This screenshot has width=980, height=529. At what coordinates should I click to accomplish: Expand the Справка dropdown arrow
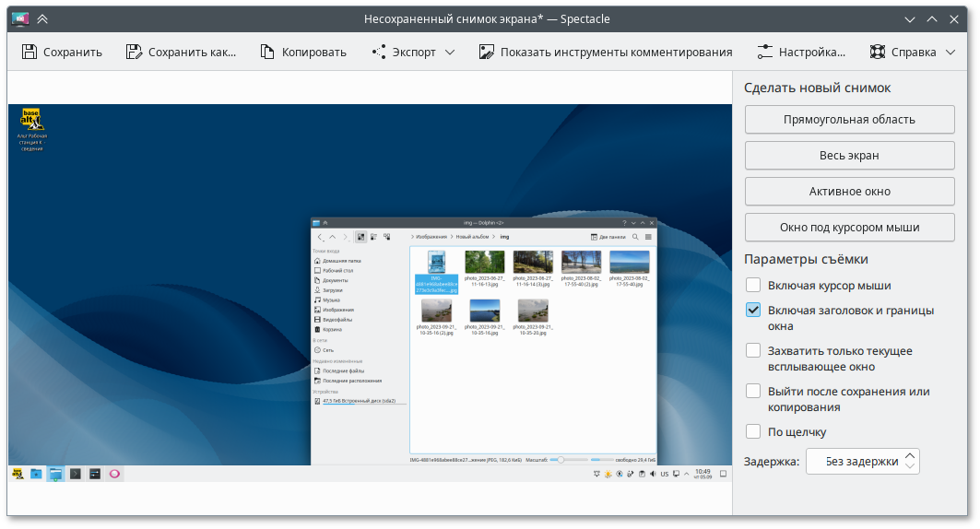(x=951, y=53)
